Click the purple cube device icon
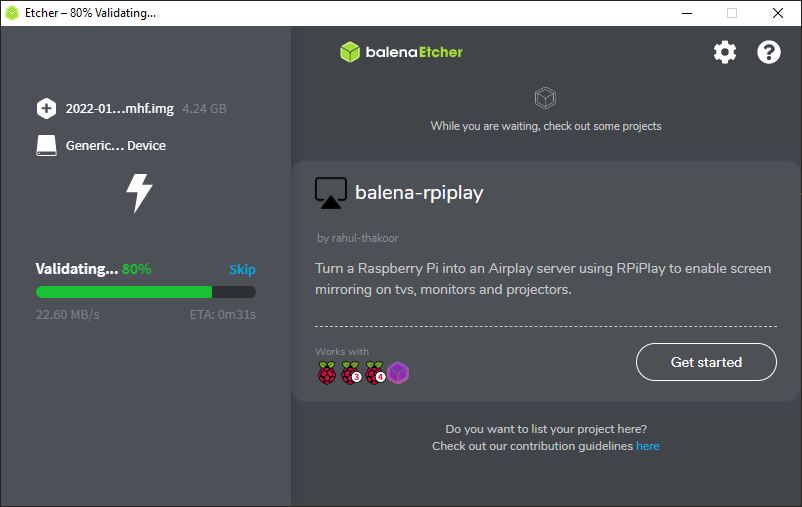The width and height of the screenshot is (802, 507). [398, 372]
